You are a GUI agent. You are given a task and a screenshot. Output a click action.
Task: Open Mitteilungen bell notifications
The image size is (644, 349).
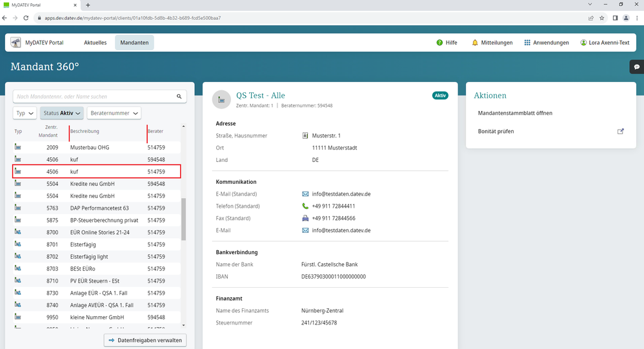[475, 43]
